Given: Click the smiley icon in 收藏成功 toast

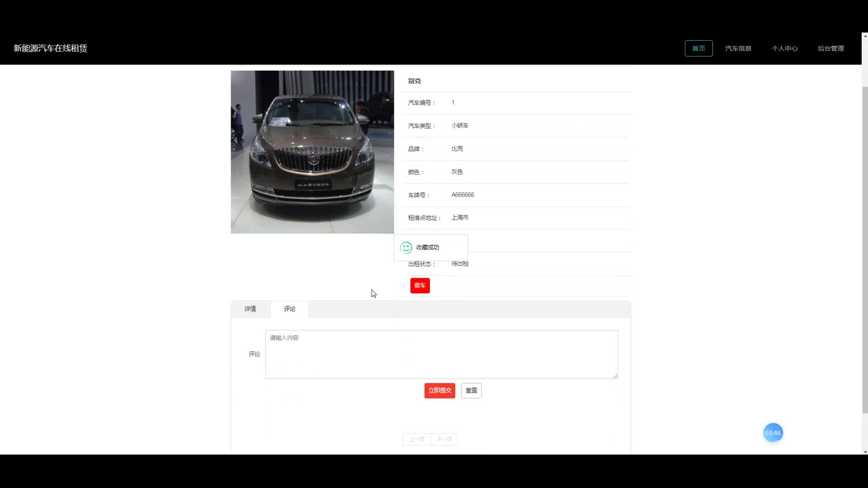Looking at the screenshot, I should pyautogui.click(x=406, y=248).
